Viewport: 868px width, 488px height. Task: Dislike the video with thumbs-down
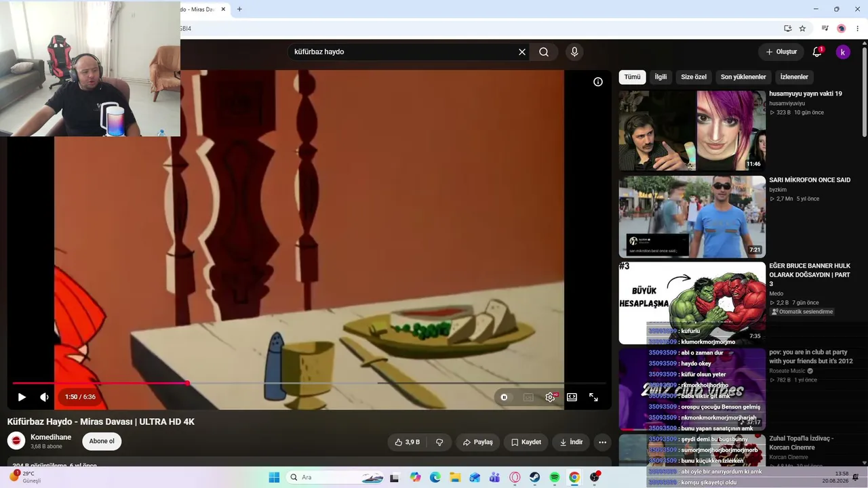click(x=439, y=442)
